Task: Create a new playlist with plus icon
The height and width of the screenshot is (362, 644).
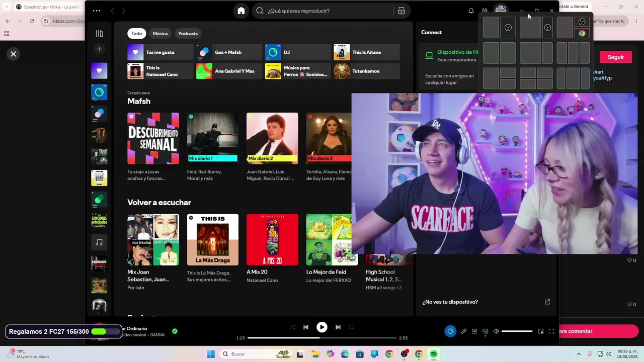Action: tap(99, 49)
